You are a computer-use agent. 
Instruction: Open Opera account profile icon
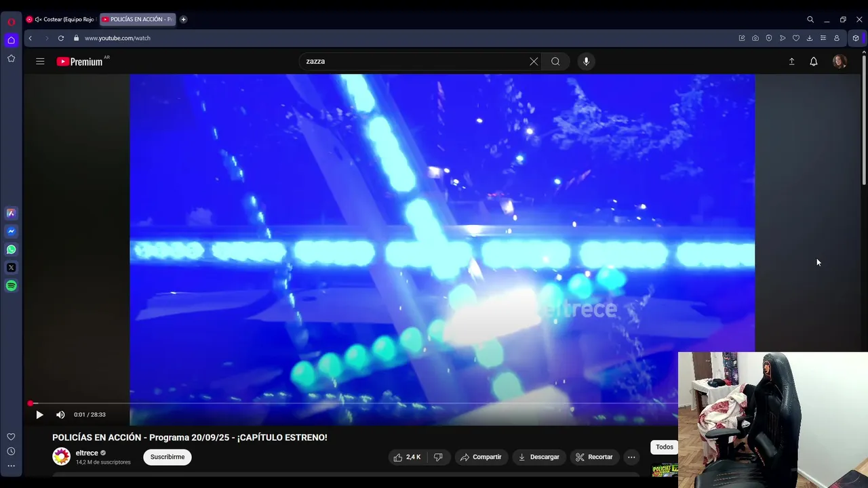coord(837,38)
